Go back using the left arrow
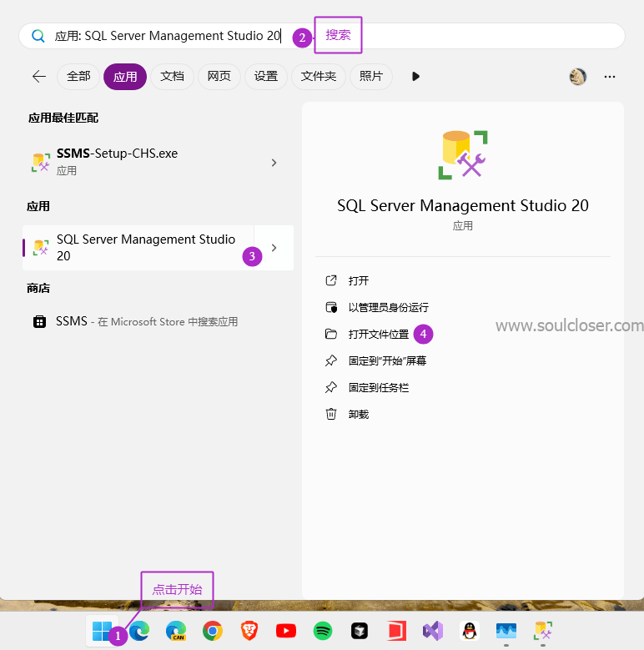Screen dimensions: 644x650 tap(39, 76)
